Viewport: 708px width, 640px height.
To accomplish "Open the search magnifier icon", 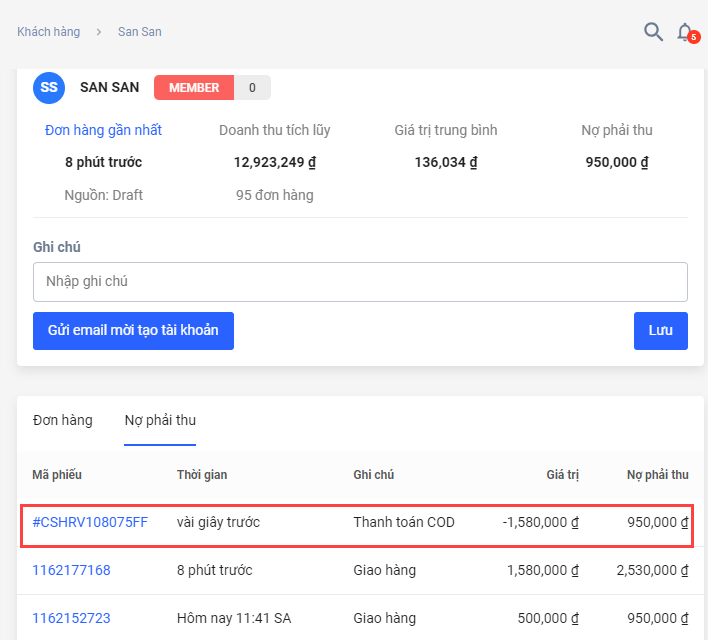I will pyautogui.click(x=653, y=32).
